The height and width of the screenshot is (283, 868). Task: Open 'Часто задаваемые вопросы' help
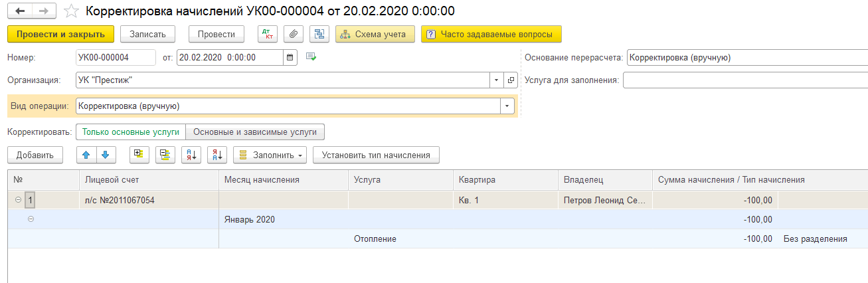click(x=491, y=34)
